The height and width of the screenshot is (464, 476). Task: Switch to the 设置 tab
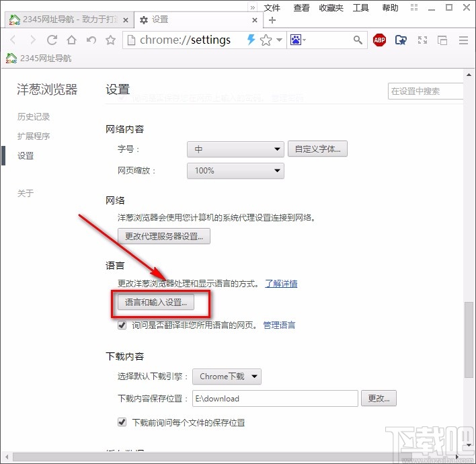(x=199, y=20)
